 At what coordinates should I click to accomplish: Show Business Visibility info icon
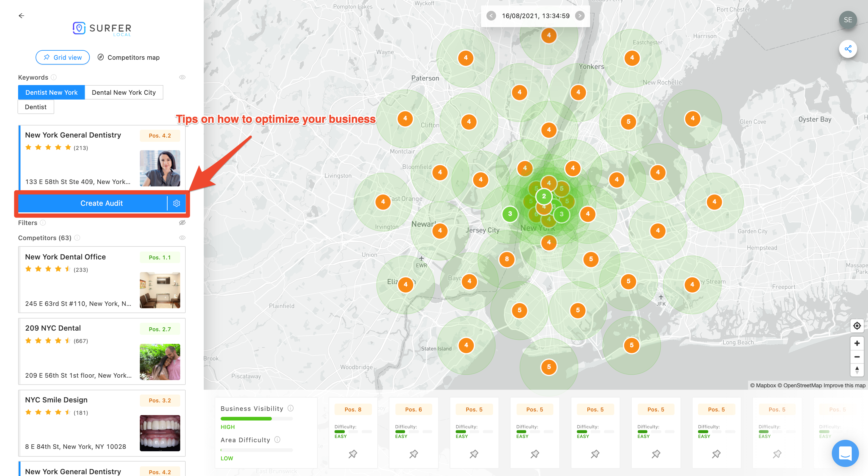click(x=291, y=408)
